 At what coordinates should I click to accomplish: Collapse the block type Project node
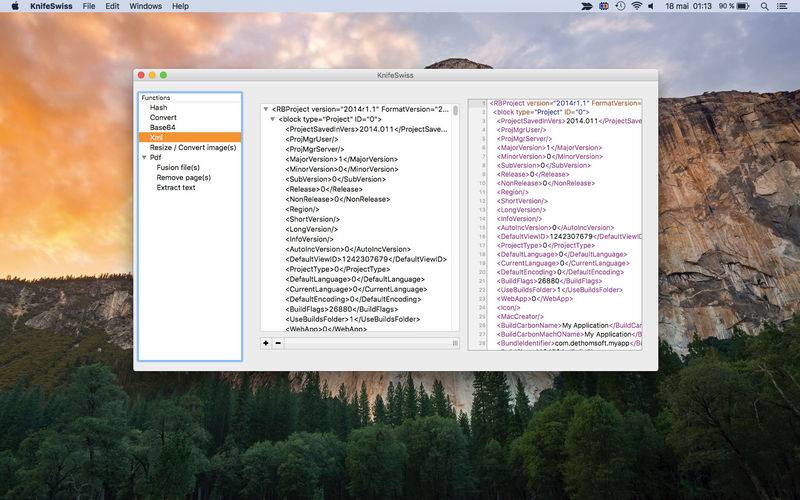[272, 119]
